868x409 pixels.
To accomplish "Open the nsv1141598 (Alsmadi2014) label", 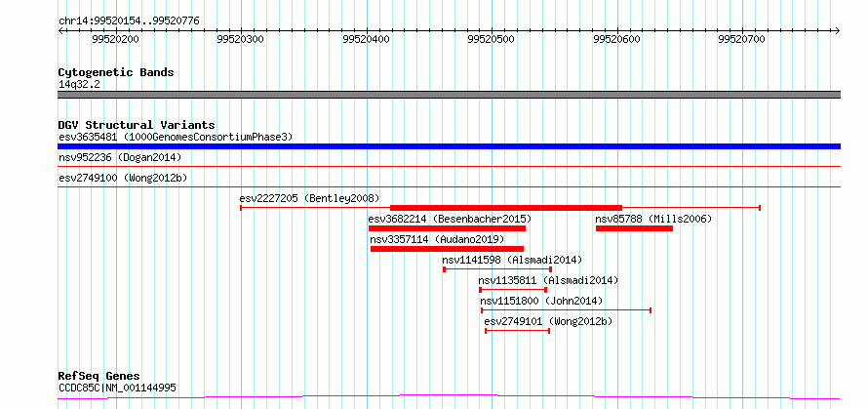I will pos(512,260).
